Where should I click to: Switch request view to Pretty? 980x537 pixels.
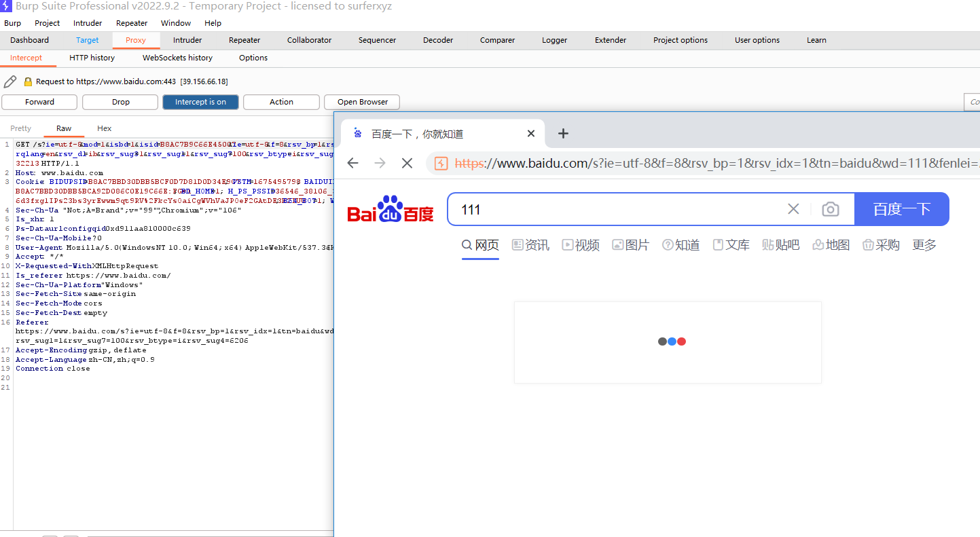pyautogui.click(x=21, y=128)
